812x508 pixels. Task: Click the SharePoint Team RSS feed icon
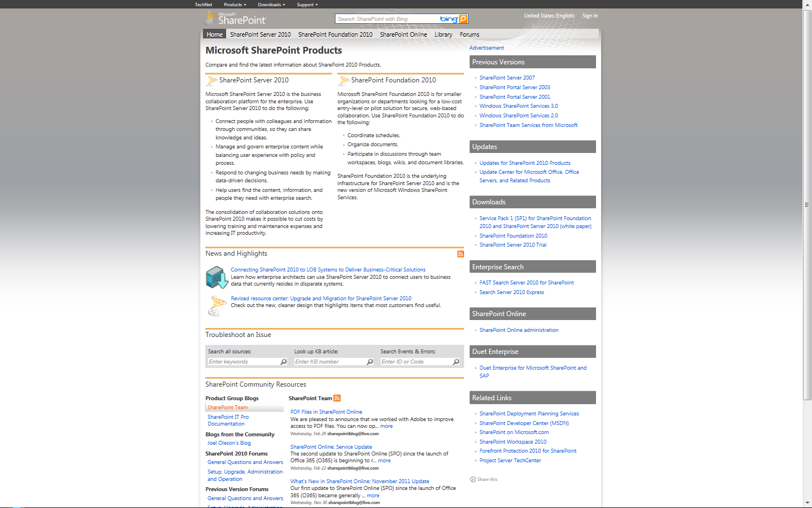[x=337, y=398]
